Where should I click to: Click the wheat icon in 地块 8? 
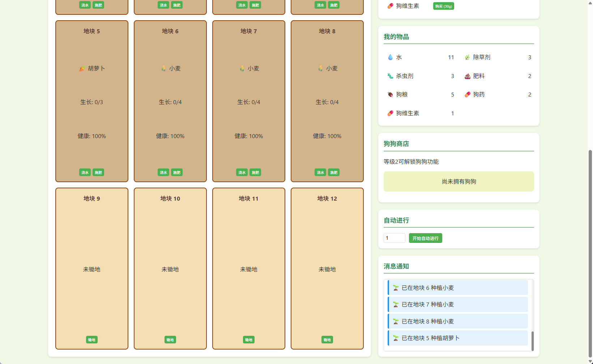[x=320, y=68]
